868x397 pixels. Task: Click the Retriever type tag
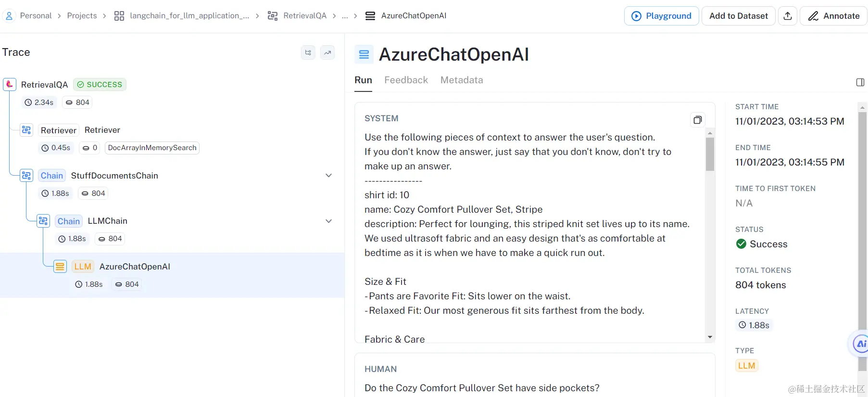click(x=59, y=130)
